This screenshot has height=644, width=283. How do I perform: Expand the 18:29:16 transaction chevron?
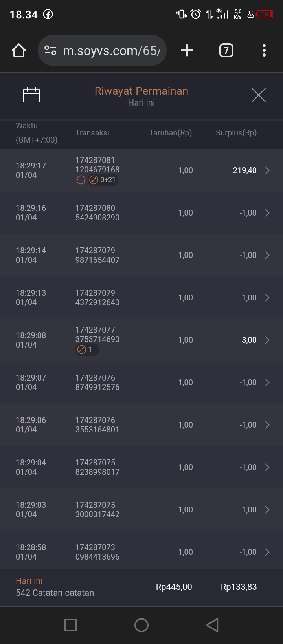(x=267, y=213)
